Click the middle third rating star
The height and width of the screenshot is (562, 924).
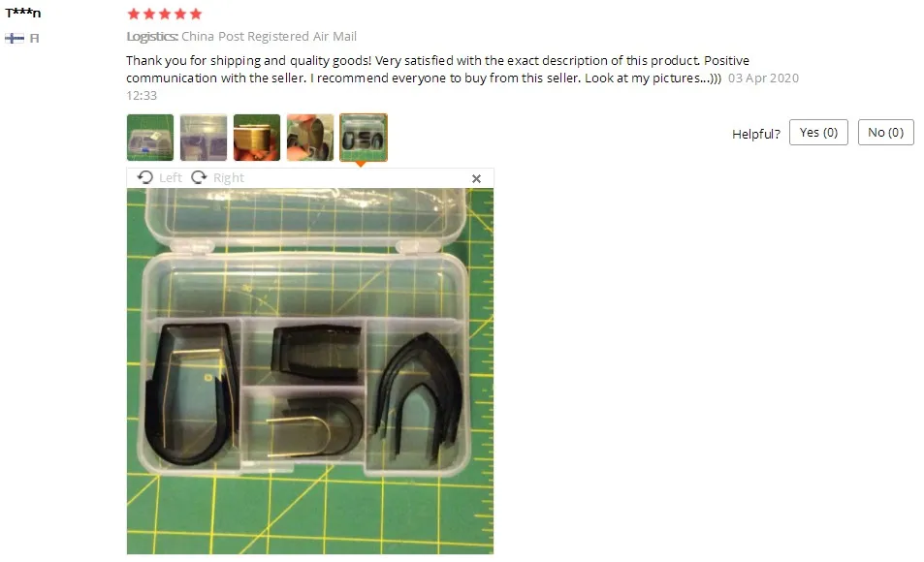(165, 14)
